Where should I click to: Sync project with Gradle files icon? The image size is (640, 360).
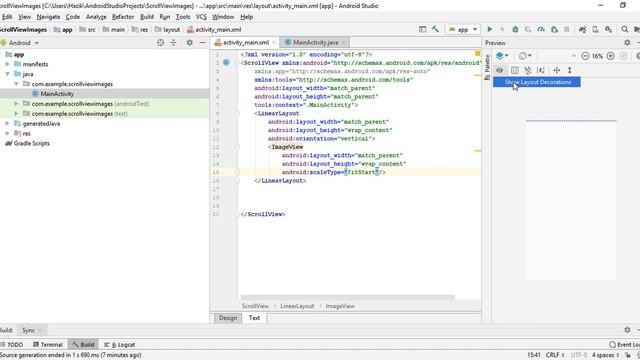click(x=582, y=29)
